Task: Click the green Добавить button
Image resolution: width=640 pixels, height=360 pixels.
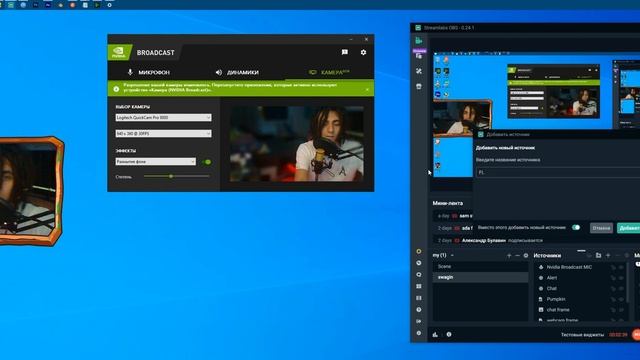Action: pos(629,228)
